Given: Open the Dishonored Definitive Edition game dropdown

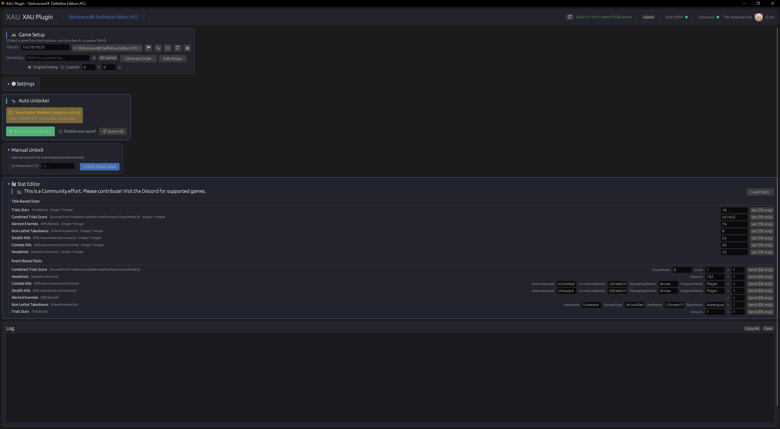Looking at the screenshot, I should [x=107, y=48].
